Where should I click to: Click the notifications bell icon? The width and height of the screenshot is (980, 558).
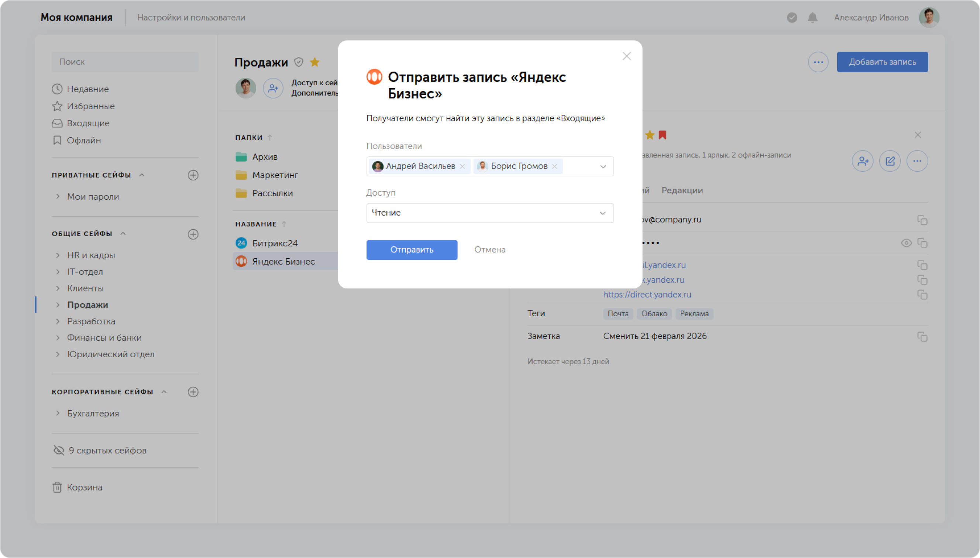tap(812, 18)
